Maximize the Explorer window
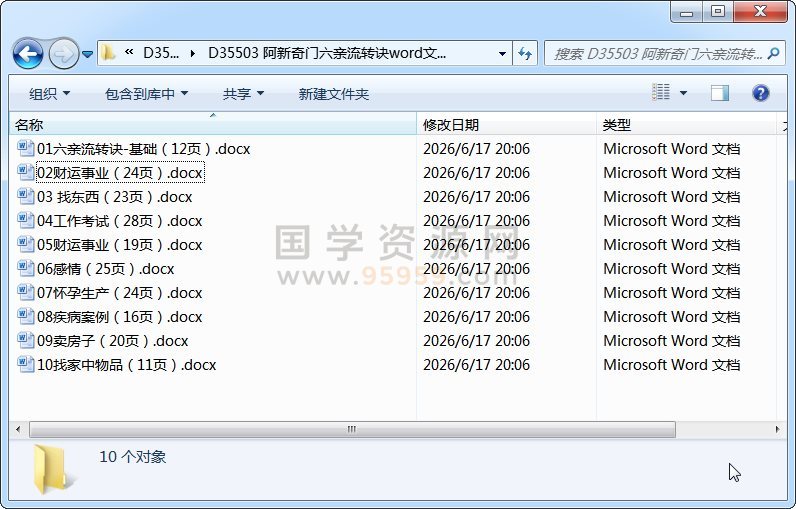This screenshot has width=796, height=509. point(718,12)
